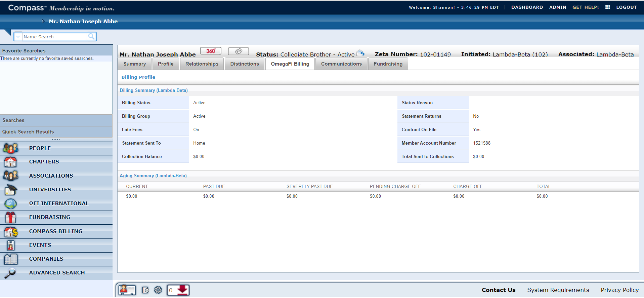Open the settings gear in bottom toolbar

tap(158, 290)
